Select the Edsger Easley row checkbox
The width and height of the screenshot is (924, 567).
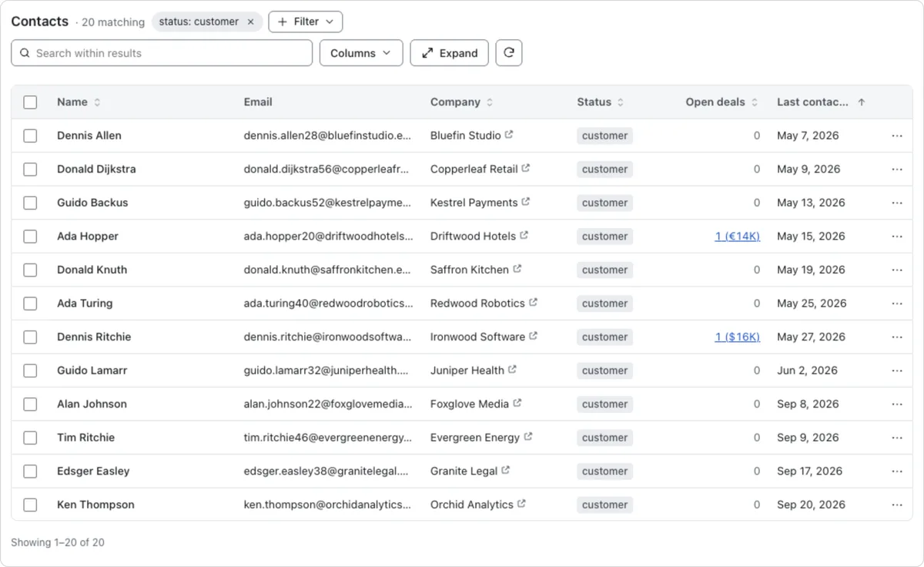point(30,471)
